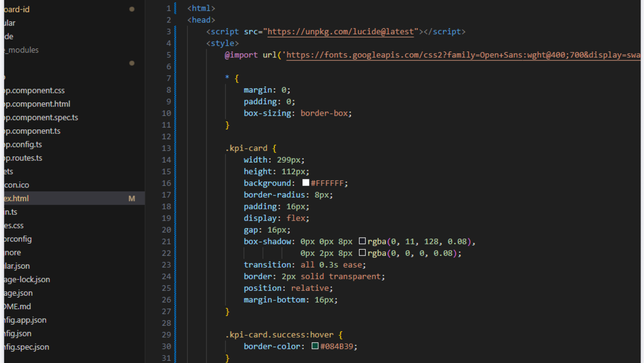Screen dimensions: 644x363
Task: Click the border-radius property on line 17
Action: 274,195
